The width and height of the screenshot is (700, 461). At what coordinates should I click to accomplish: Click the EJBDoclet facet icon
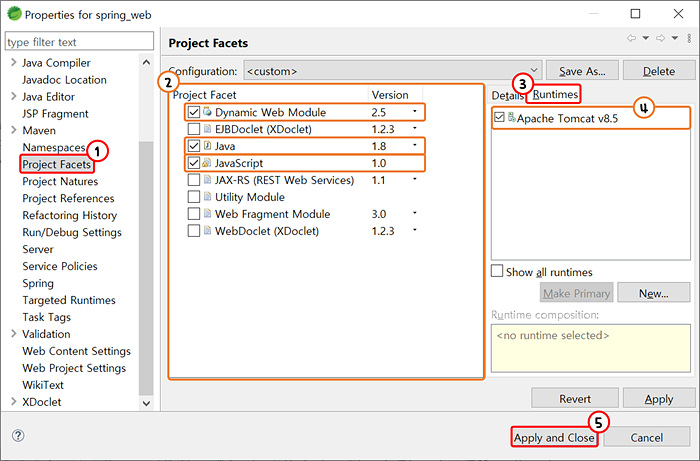click(207, 129)
